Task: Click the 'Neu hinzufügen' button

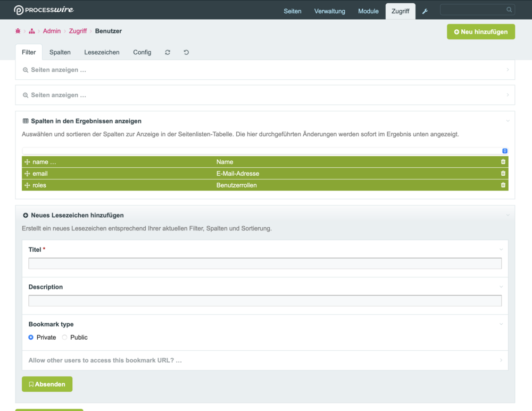Action: [x=481, y=32]
